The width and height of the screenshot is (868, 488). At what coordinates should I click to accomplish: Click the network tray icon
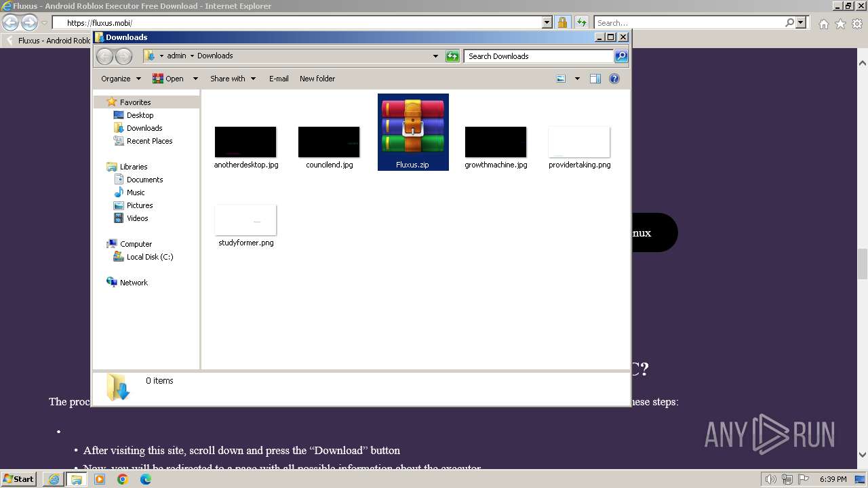point(787,479)
